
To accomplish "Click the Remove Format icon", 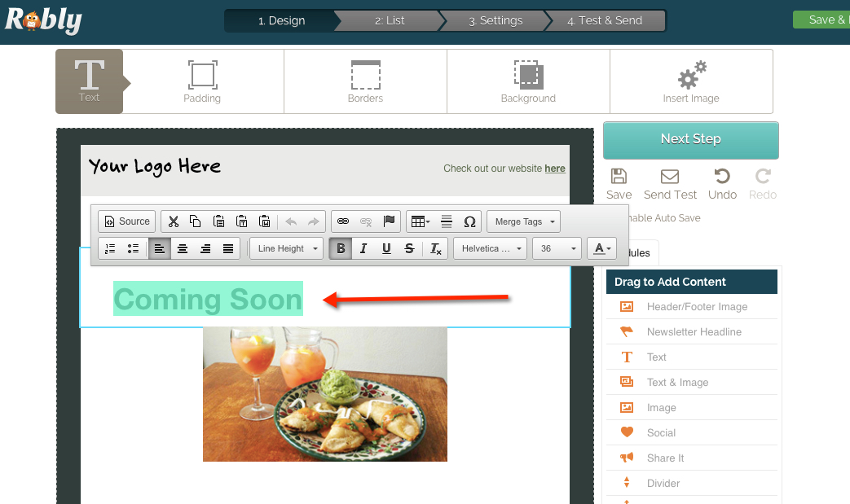I will (436, 249).
